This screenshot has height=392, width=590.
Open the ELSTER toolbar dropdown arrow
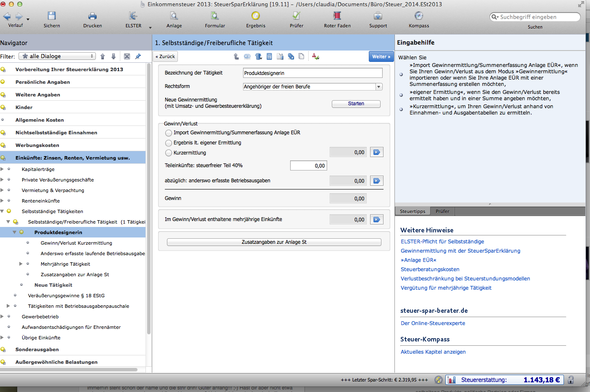point(150,27)
